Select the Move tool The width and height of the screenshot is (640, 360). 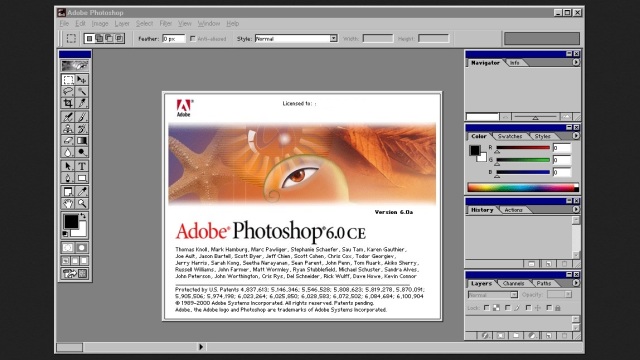click(82, 80)
